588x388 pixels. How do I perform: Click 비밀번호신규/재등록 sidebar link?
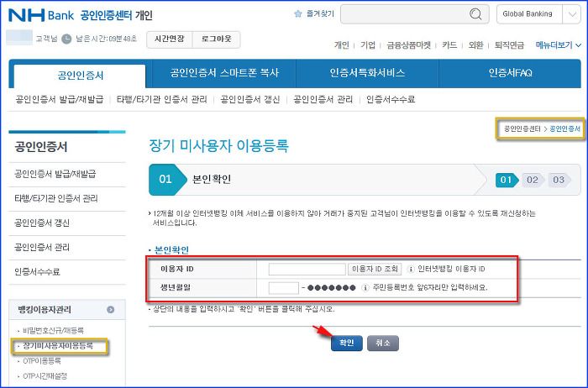click(x=53, y=331)
